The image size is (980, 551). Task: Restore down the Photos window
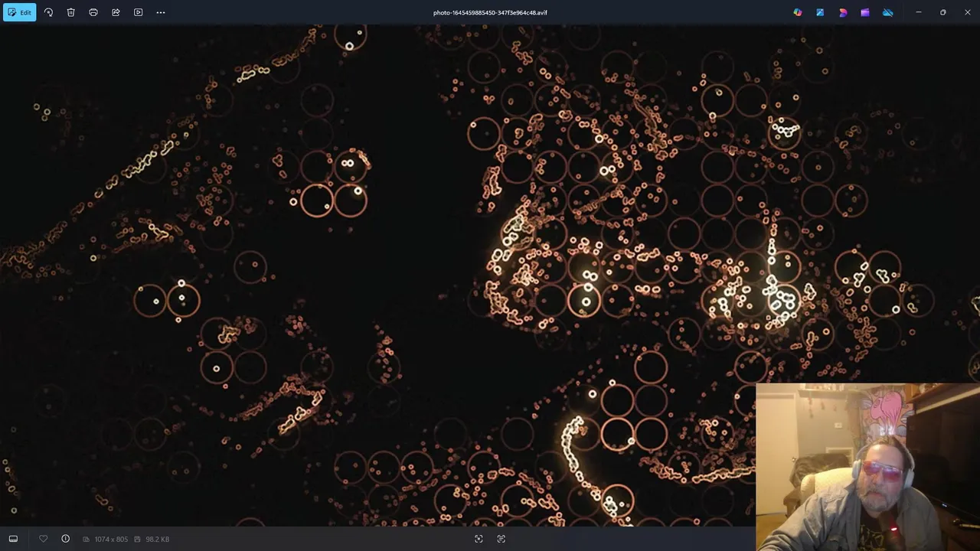coord(943,12)
